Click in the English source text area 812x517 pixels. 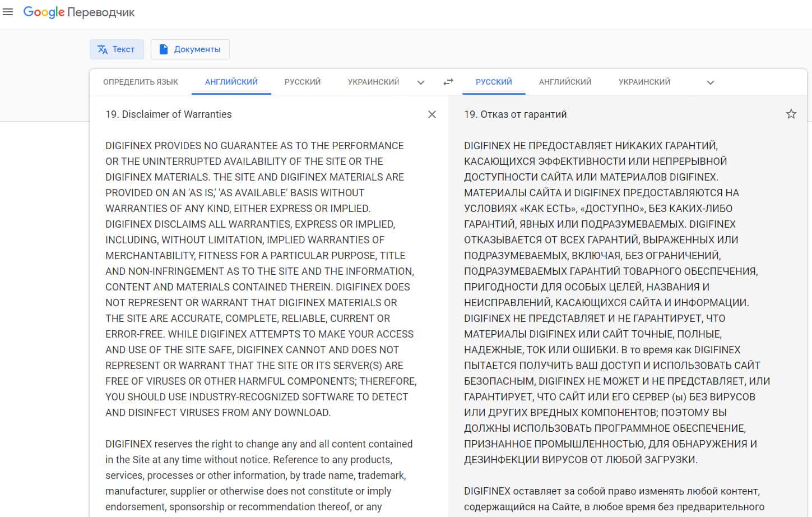pyautogui.click(x=261, y=310)
